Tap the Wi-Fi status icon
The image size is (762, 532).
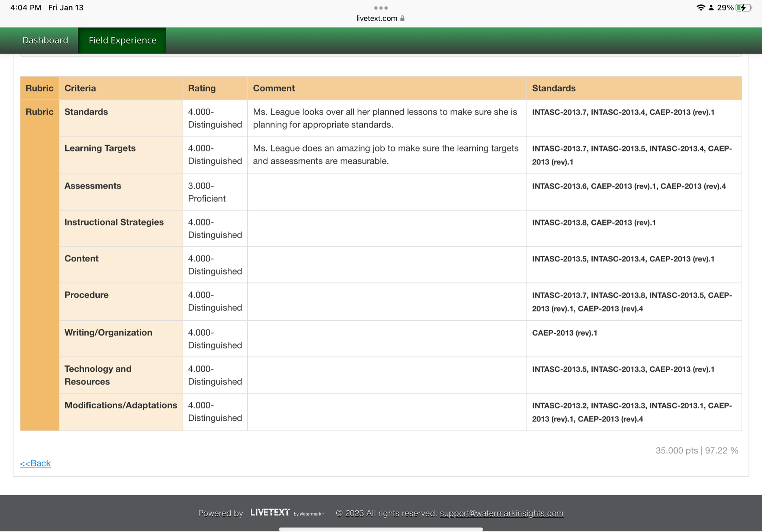pos(701,8)
